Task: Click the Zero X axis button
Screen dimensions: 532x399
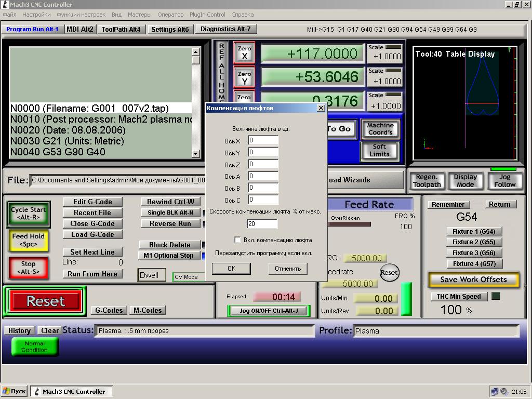Action: [x=244, y=52]
